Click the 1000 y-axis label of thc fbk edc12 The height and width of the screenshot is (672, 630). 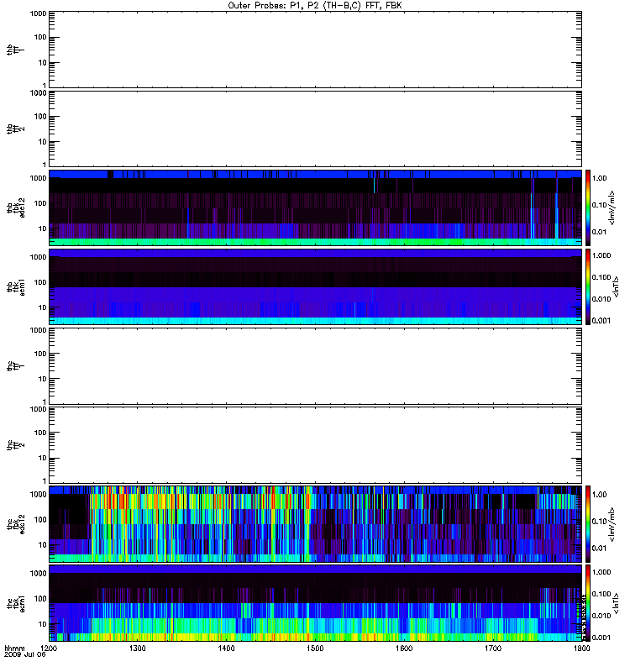pos(39,494)
